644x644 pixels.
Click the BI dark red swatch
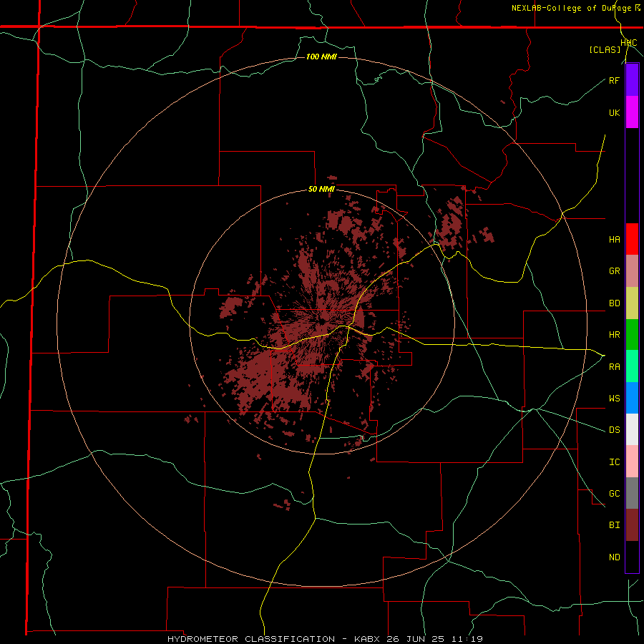[632, 525]
